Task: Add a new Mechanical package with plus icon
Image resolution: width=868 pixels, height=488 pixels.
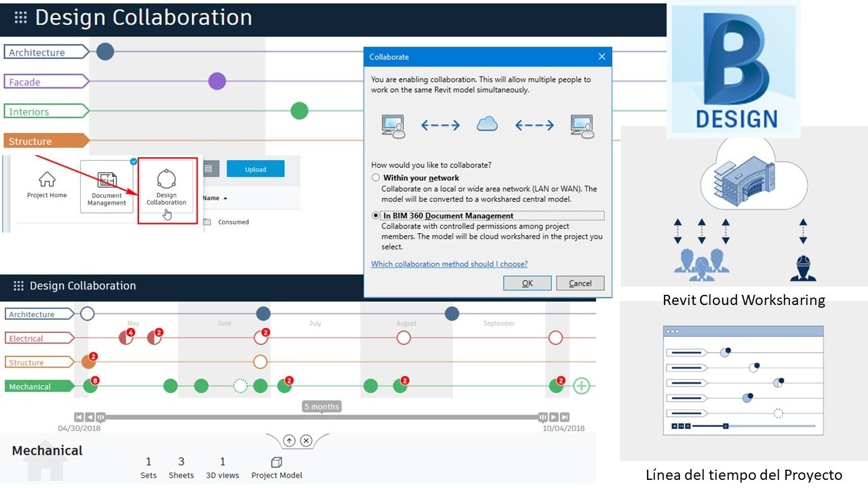Action: [x=581, y=386]
